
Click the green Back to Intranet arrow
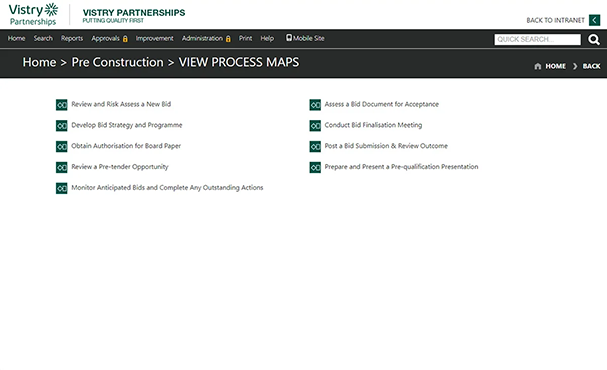pyautogui.click(x=594, y=20)
